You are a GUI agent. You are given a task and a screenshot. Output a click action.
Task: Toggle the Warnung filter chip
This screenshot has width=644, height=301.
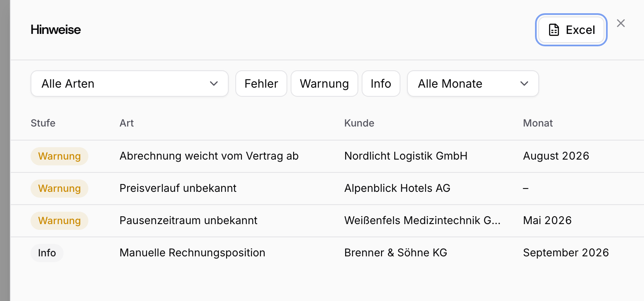(x=324, y=84)
